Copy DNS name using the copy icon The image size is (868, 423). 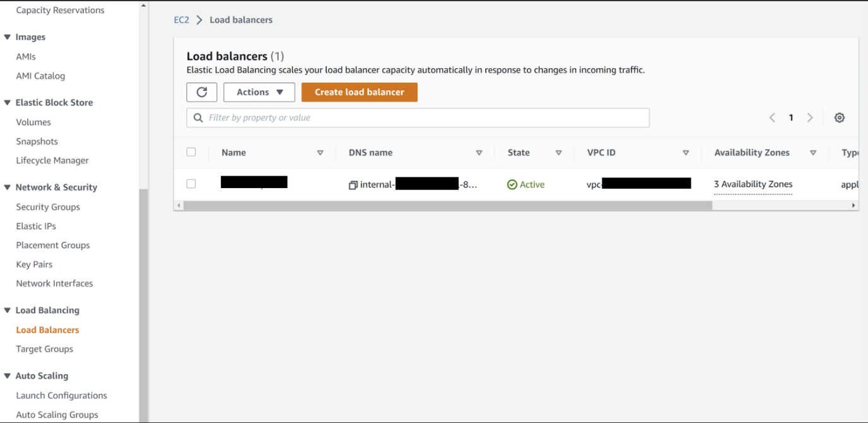[x=353, y=185]
